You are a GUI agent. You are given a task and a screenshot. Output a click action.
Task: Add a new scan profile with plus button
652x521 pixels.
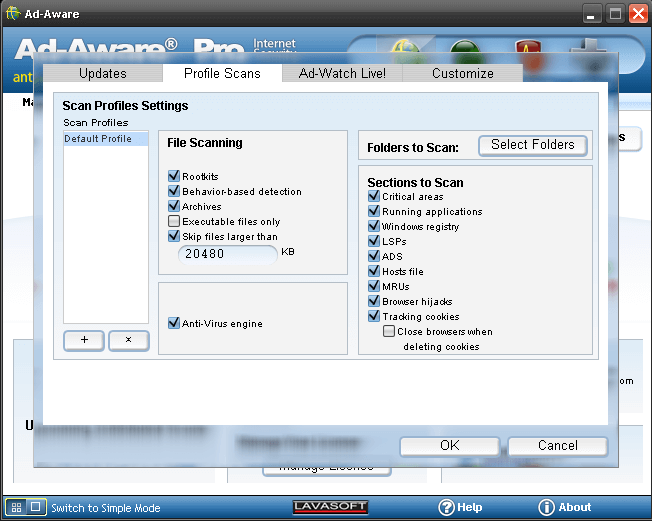84,341
